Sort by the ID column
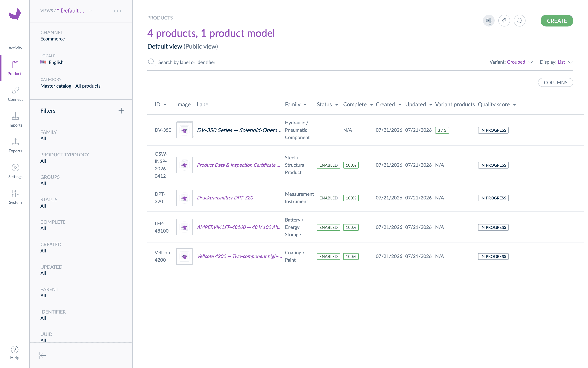 (x=160, y=104)
